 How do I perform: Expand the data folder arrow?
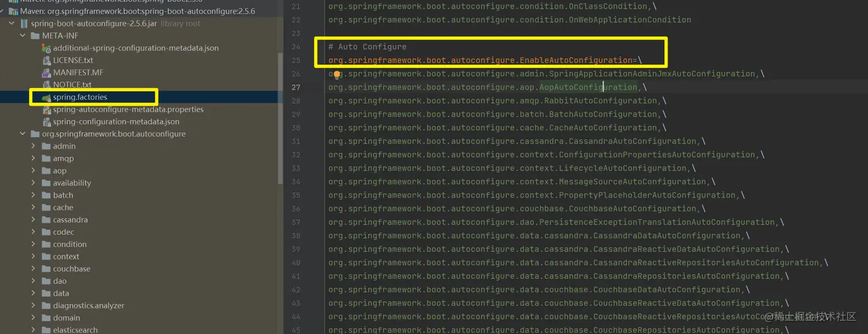point(34,293)
